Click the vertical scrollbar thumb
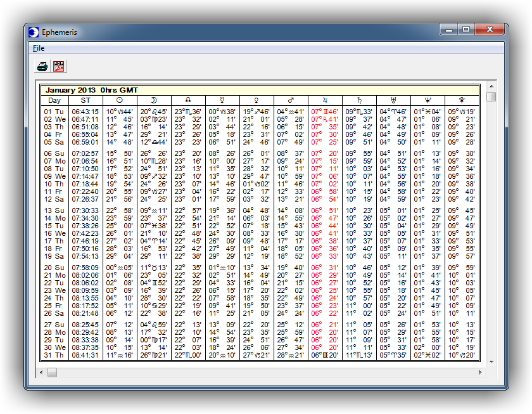Screen dimensions: 532x414 (491, 96)
